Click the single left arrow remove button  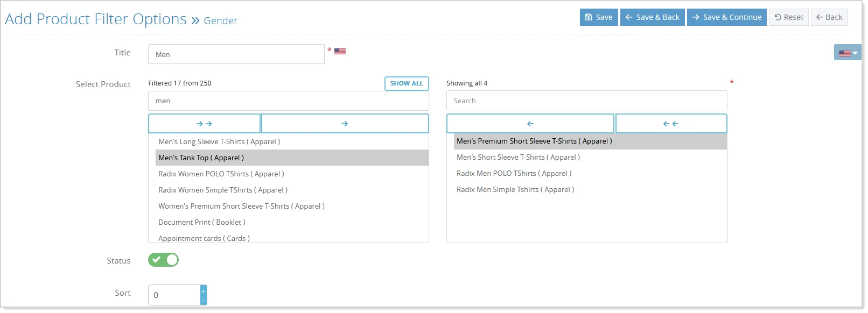pos(530,124)
